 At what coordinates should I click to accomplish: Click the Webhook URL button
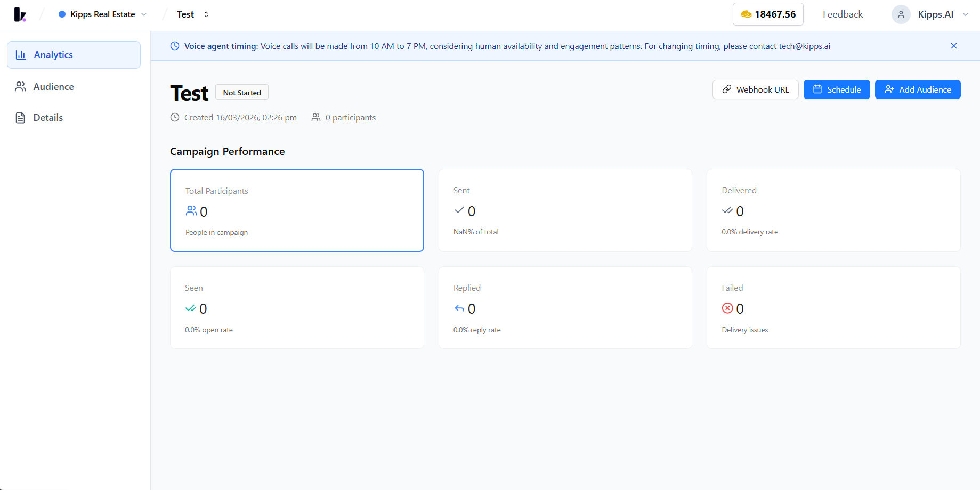pyautogui.click(x=755, y=89)
